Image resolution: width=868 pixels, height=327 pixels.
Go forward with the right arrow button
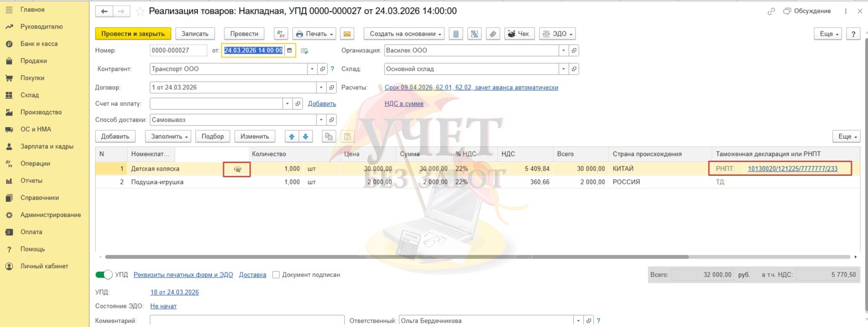(121, 11)
